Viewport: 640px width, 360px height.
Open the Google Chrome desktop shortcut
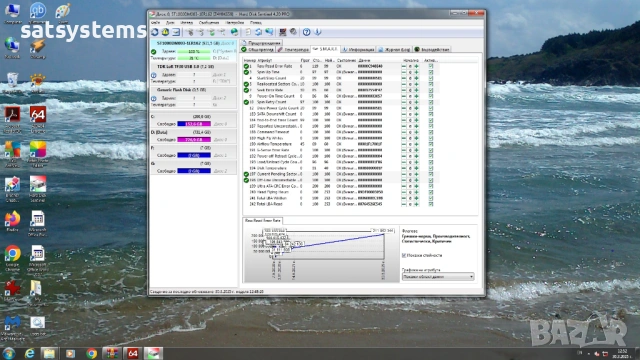coord(12,258)
